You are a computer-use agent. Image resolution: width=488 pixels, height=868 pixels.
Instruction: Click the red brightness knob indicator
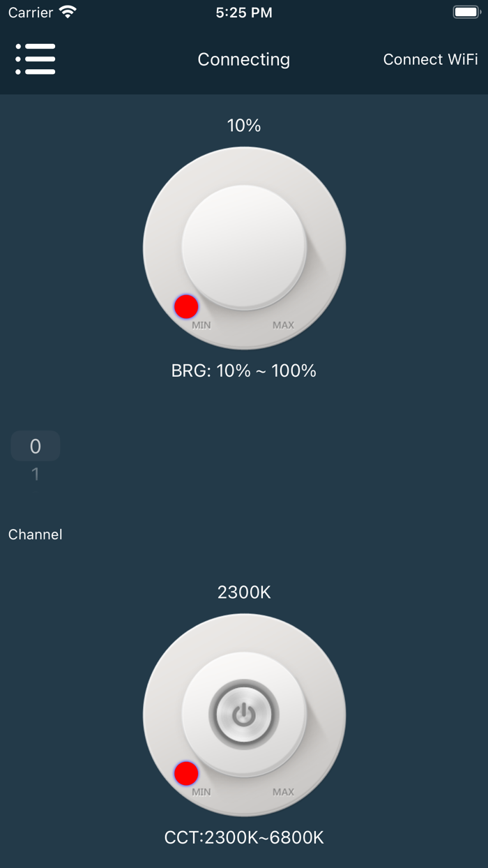186,306
